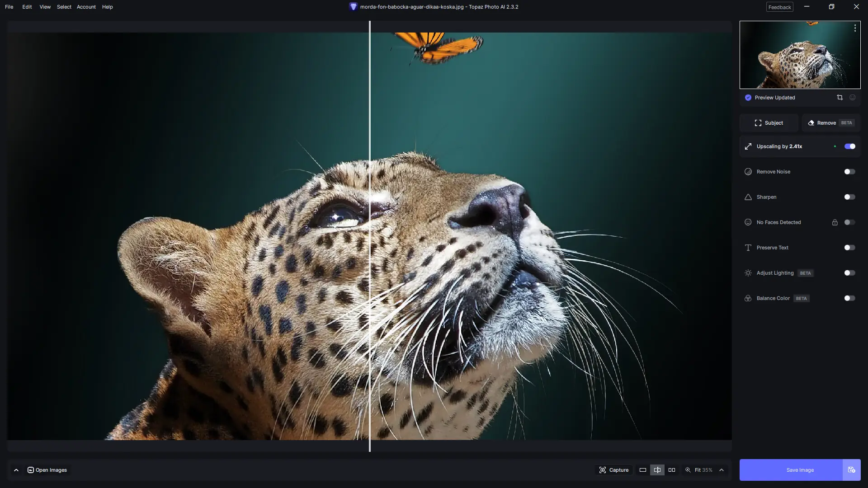Viewport: 868px width, 488px height.
Task: Open the File menu
Action: click(x=9, y=7)
